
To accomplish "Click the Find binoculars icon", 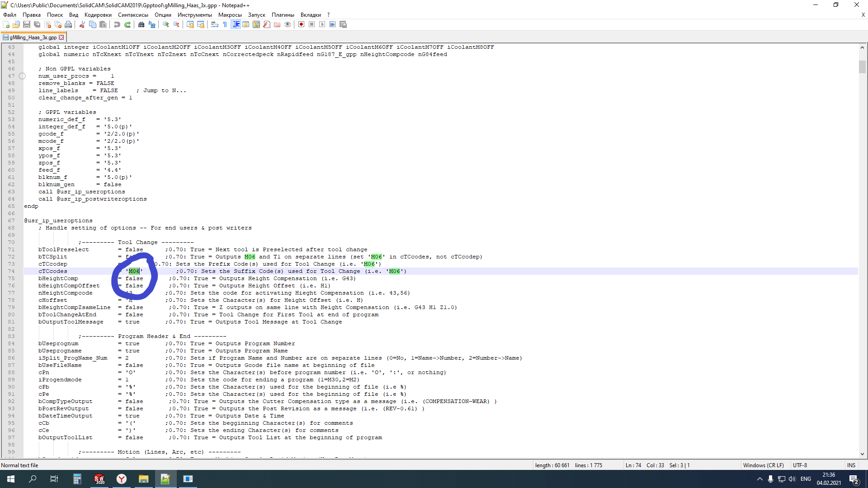I will 141,24.
